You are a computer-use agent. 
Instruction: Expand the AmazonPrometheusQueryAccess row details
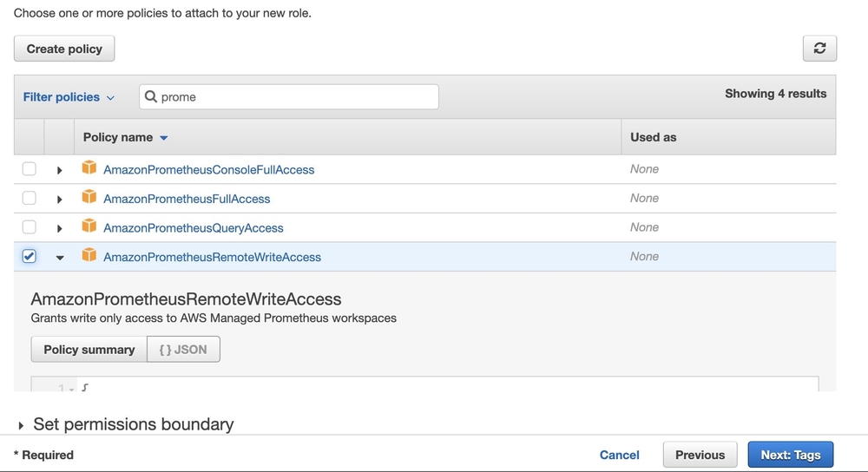59,228
